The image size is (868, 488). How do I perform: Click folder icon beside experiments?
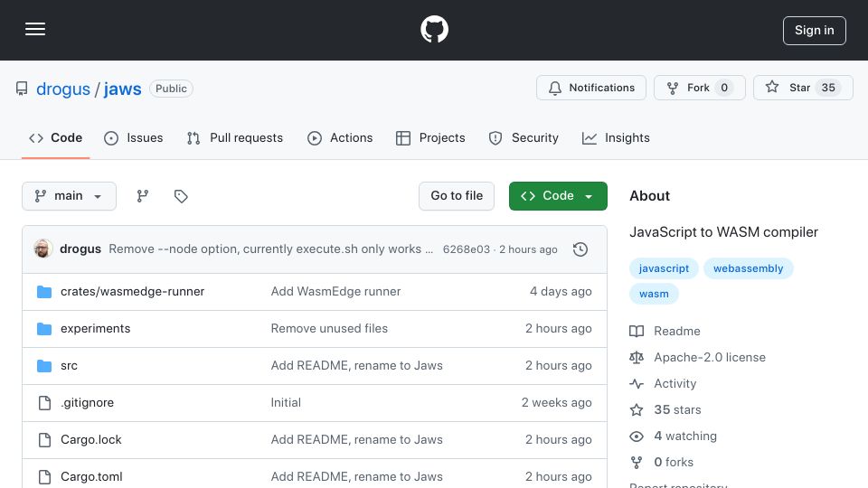44,329
